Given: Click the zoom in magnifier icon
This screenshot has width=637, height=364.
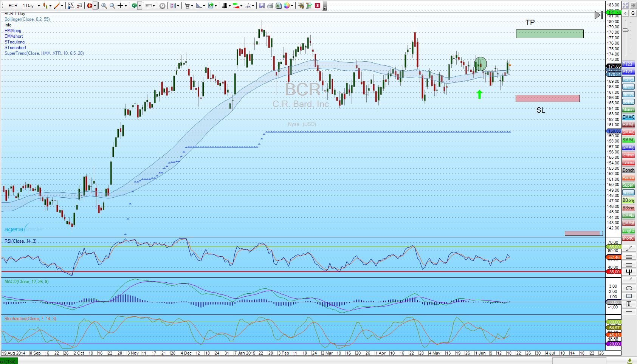Looking at the screenshot, I should coord(104,6).
